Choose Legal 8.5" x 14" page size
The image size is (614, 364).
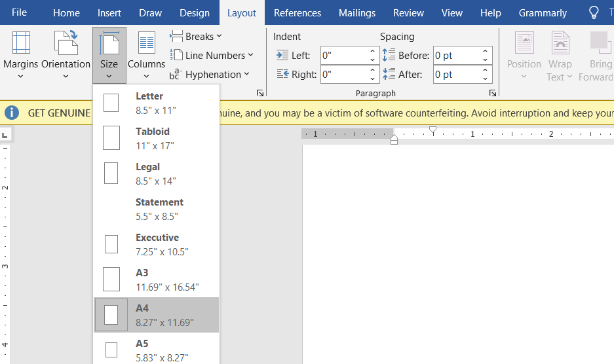pyautogui.click(x=156, y=173)
